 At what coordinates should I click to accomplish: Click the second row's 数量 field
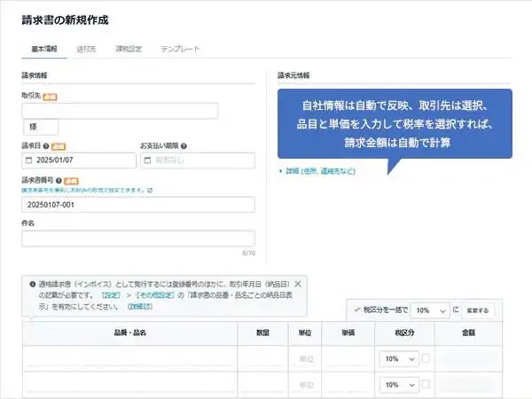pos(263,385)
